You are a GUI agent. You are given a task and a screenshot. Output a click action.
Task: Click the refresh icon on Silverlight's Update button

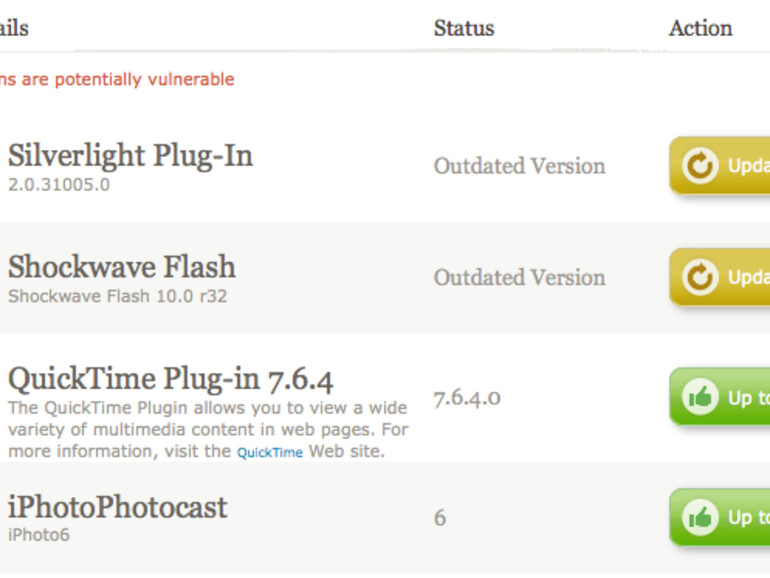coord(701,166)
